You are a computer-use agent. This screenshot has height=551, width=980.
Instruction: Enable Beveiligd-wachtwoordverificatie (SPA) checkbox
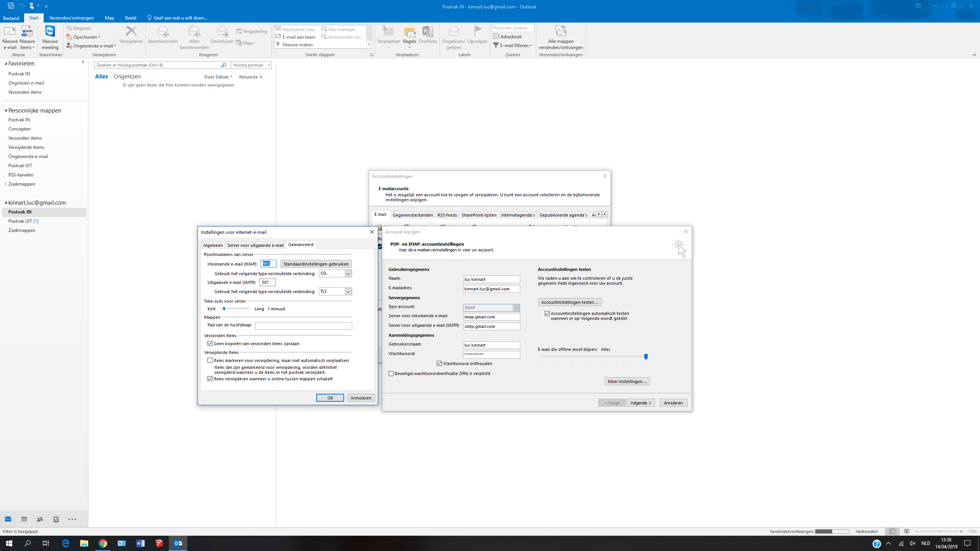coord(391,373)
